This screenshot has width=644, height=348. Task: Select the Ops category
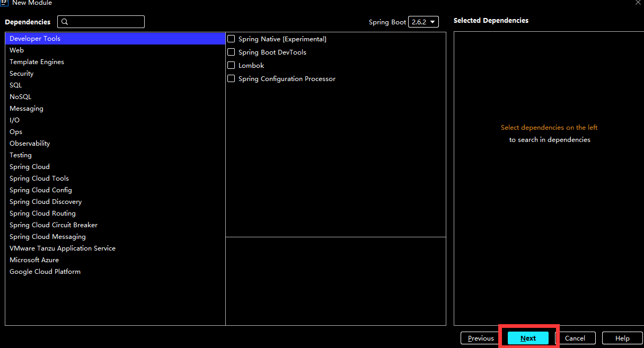(x=115, y=132)
